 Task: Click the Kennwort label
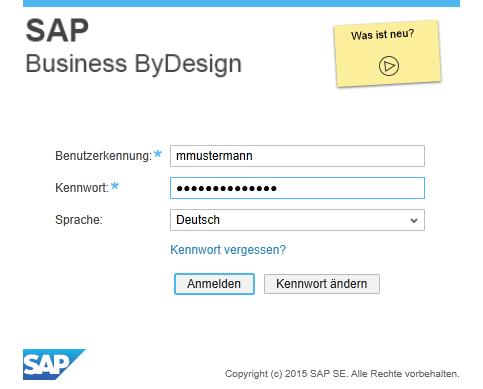point(82,188)
